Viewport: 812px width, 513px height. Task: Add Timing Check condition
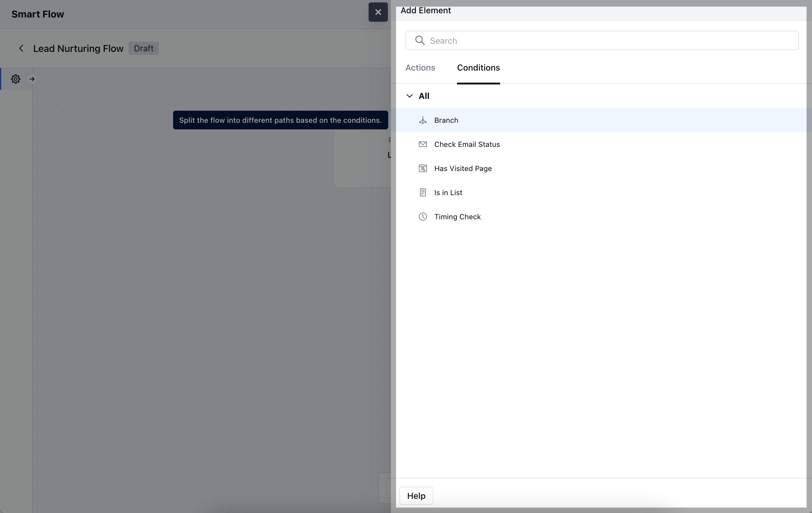(457, 217)
